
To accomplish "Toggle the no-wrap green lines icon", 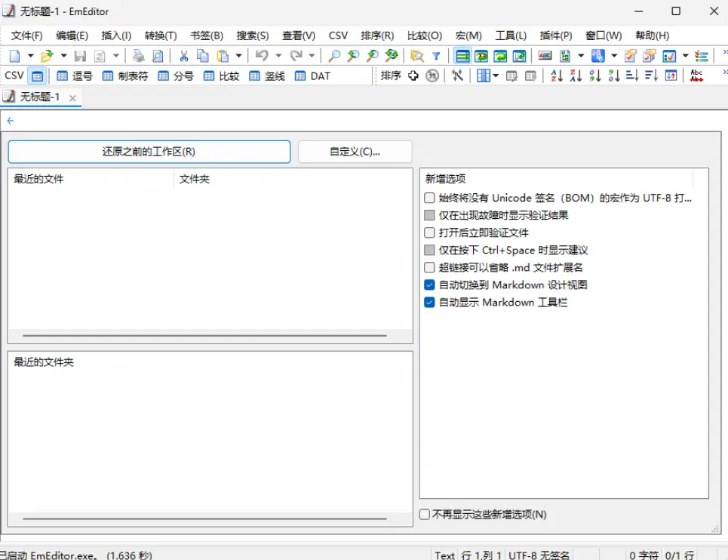I will (462, 56).
